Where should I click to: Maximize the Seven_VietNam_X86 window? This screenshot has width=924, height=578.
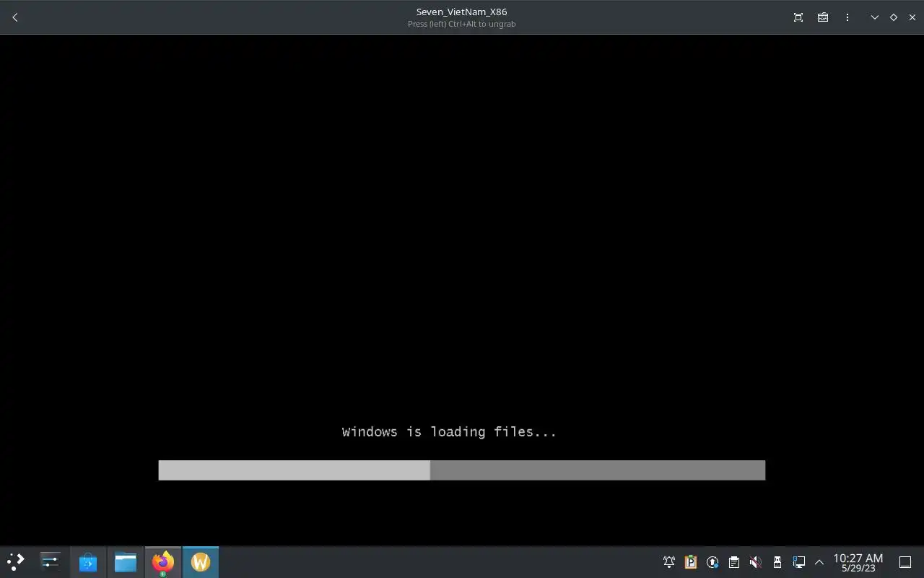[894, 17]
